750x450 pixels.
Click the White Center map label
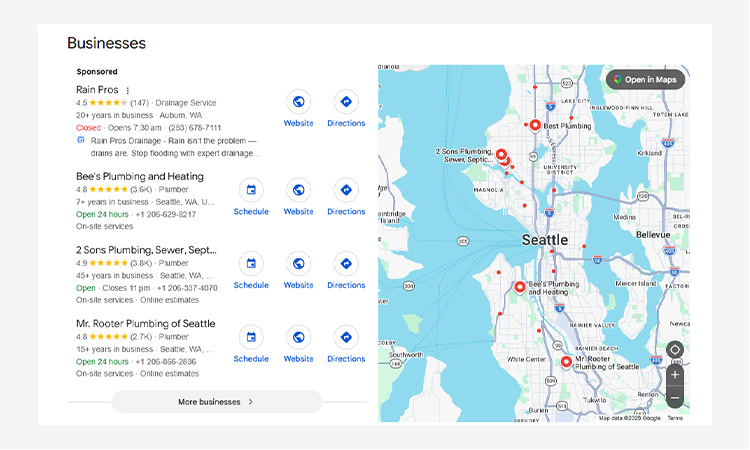526,359
